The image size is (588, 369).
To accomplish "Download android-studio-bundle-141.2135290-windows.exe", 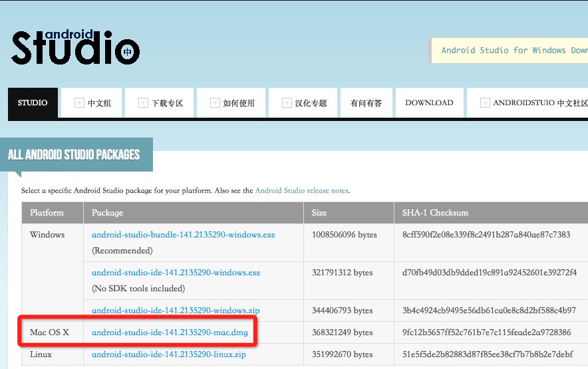I will [x=184, y=235].
